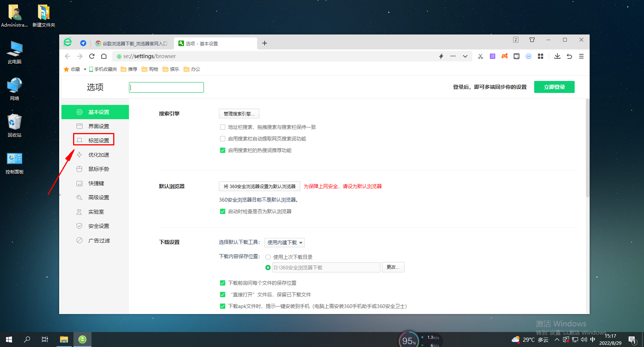Switch to 谷歌浏览器下载 tab
The height and width of the screenshot is (347, 644).
(x=132, y=43)
